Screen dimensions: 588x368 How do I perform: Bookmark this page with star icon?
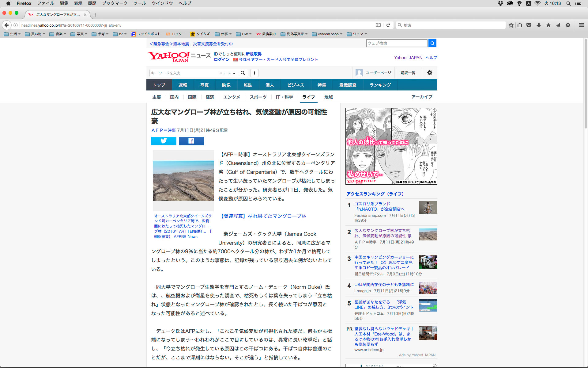tap(511, 25)
